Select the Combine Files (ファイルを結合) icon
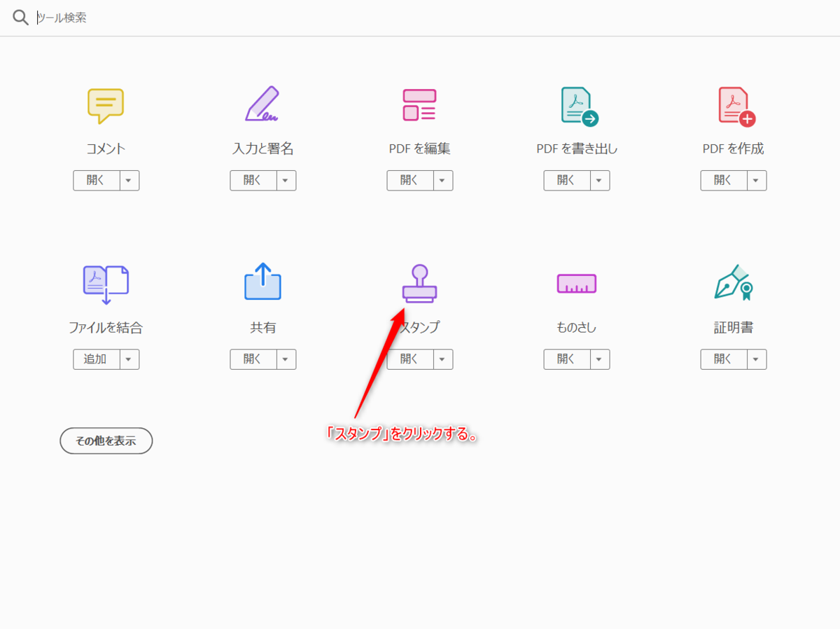This screenshot has height=629, width=840. (x=106, y=284)
